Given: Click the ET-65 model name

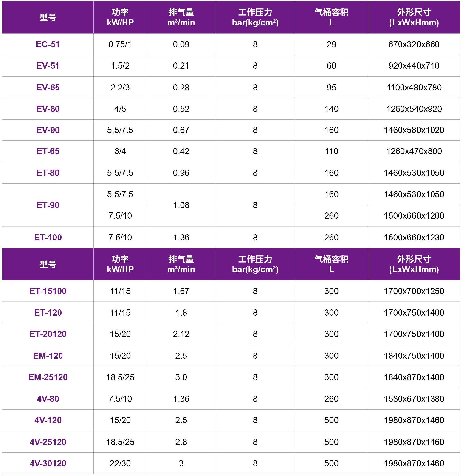Looking at the screenshot, I should point(48,151).
